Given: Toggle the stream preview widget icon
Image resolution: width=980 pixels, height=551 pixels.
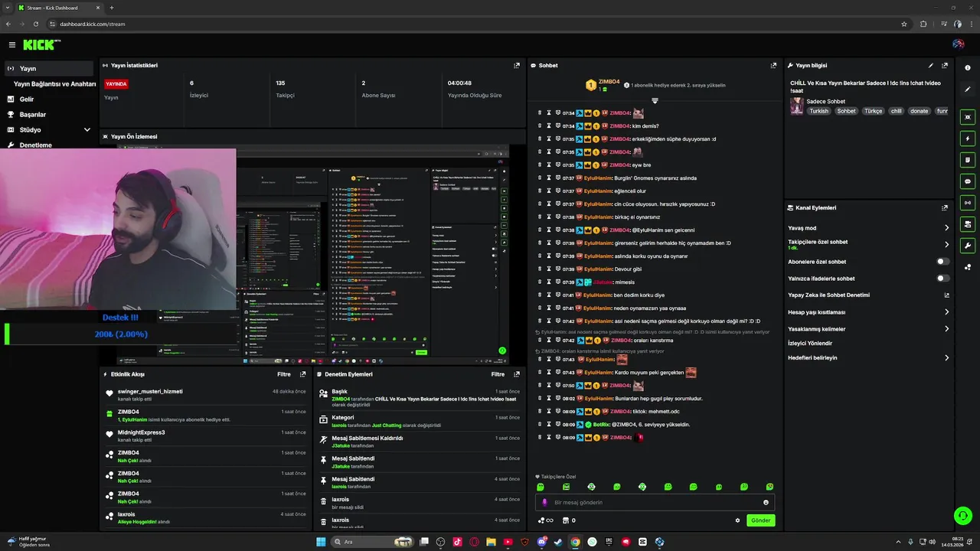Looking at the screenshot, I should point(968,117).
